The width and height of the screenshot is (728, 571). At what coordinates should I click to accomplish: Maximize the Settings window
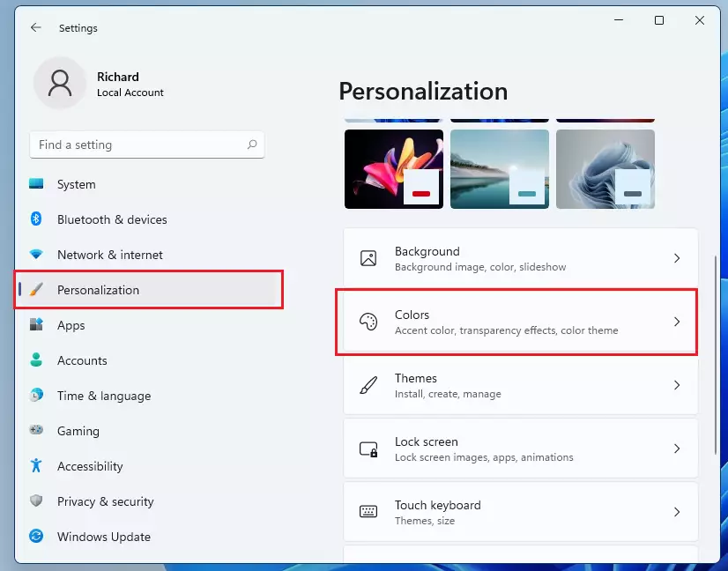tap(659, 20)
